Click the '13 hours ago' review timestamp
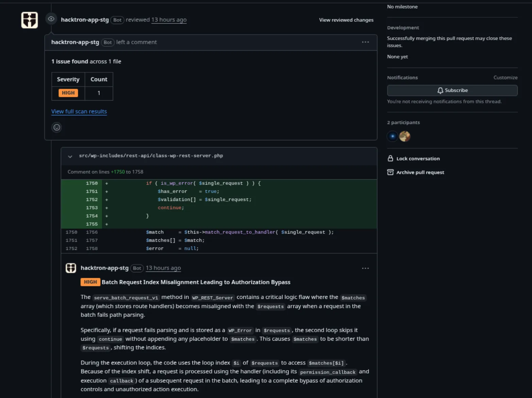This screenshot has width=532, height=398. tap(169, 20)
